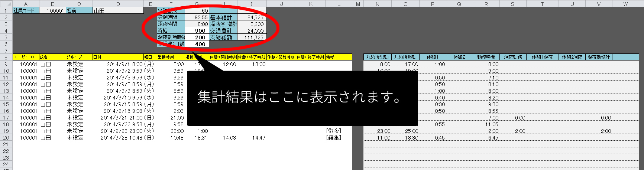This screenshot has height=170, width=644.
Task: Click the [徹夜] remark in row 19
Action: [x=333, y=131]
